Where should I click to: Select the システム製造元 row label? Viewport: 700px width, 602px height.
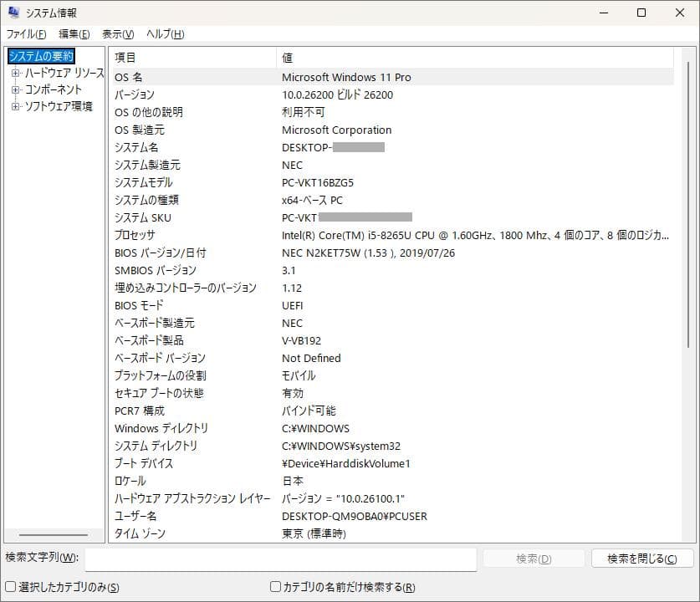(147, 165)
